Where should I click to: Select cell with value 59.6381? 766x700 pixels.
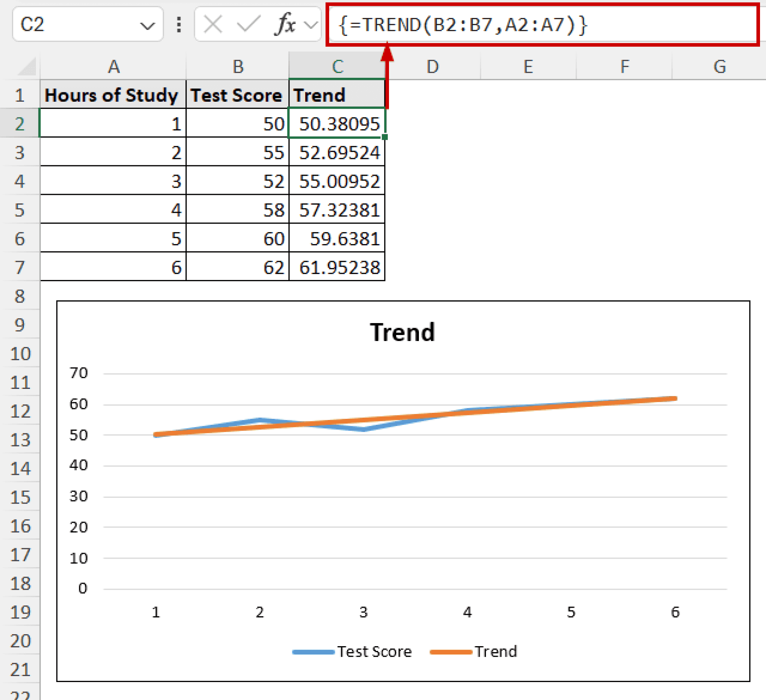coord(337,238)
